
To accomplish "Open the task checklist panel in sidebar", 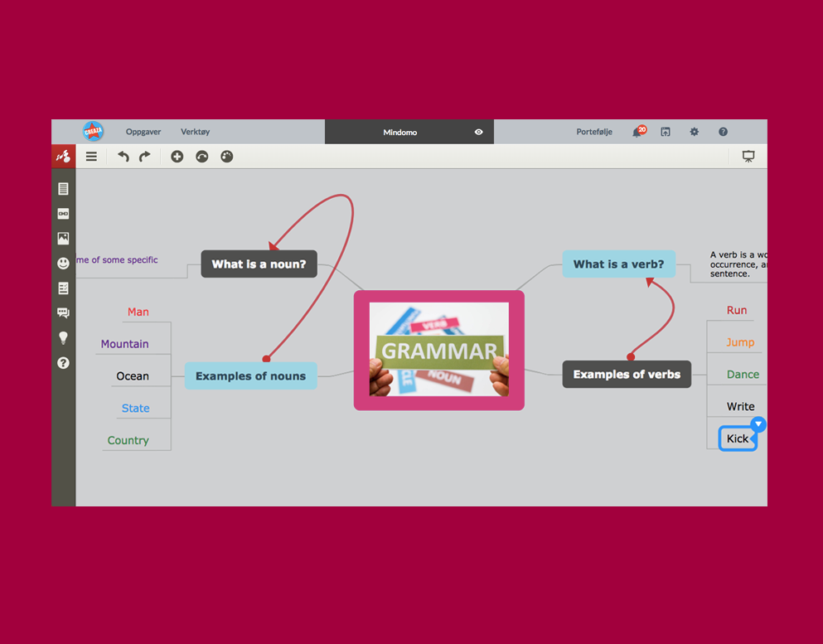I will coord(63,288).
